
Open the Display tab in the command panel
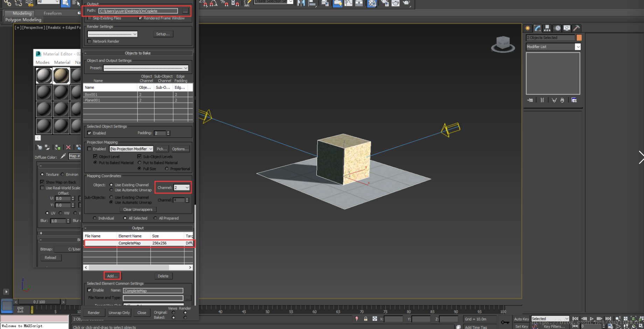(x=567, y=28)
